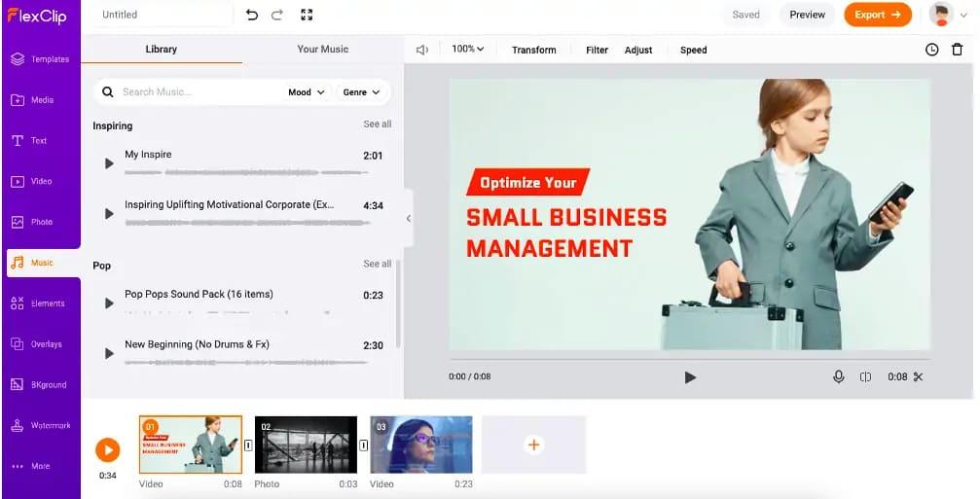Click the My Inspire track waveform

(246, 172)
